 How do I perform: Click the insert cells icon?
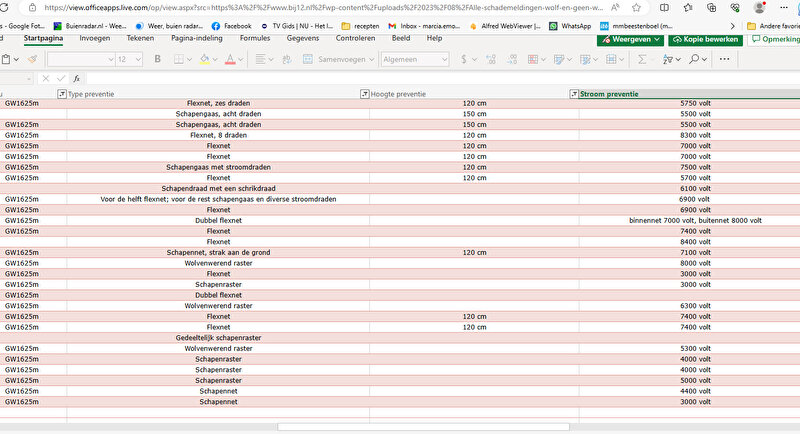611,60
